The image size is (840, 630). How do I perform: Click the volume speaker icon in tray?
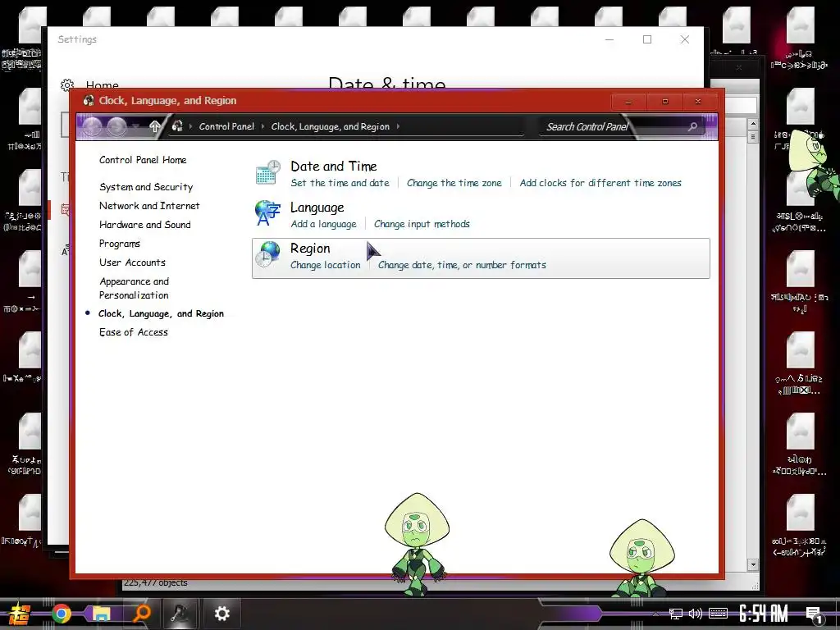pyautogui.click(x=696, y=614)
